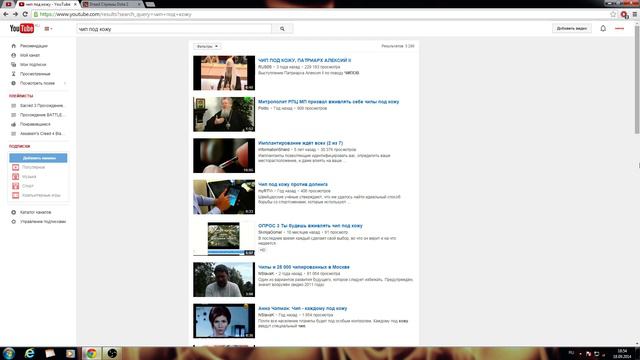Click "Компьютерные игры" channel icon
The height and width of the screenshot is (360, 640).
pos(16,196)
